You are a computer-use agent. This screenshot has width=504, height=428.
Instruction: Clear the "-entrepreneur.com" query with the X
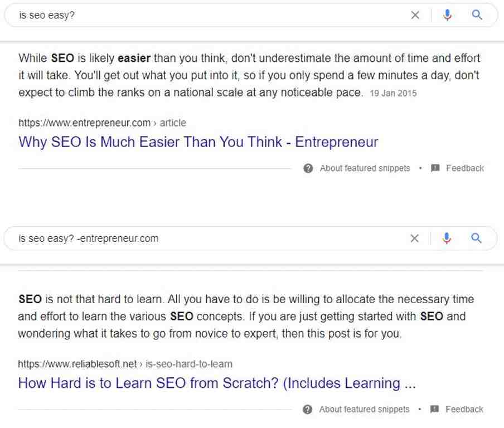click(x=415, y=238)
